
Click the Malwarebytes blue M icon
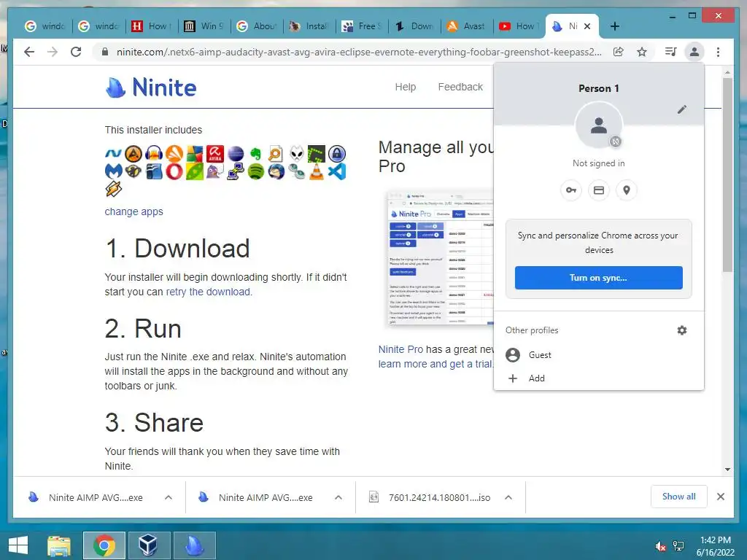click(113, 171)
